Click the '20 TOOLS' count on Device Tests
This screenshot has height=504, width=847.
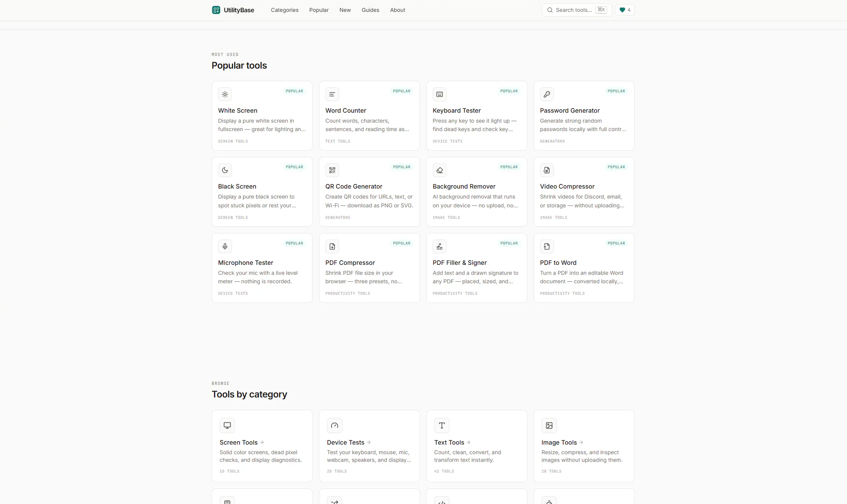click(x=337, y=471)
